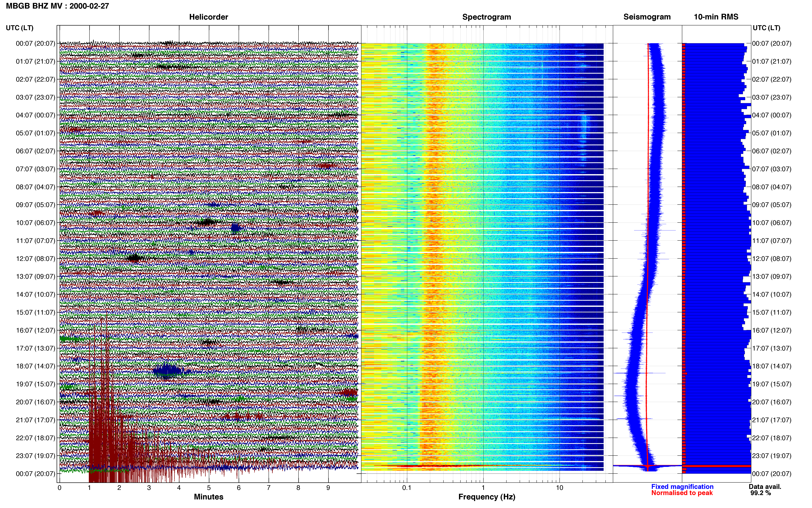Click left-axis time label "10:07 (06:07)"
This screenshot has height=508, width=812.
coord(36,223)
